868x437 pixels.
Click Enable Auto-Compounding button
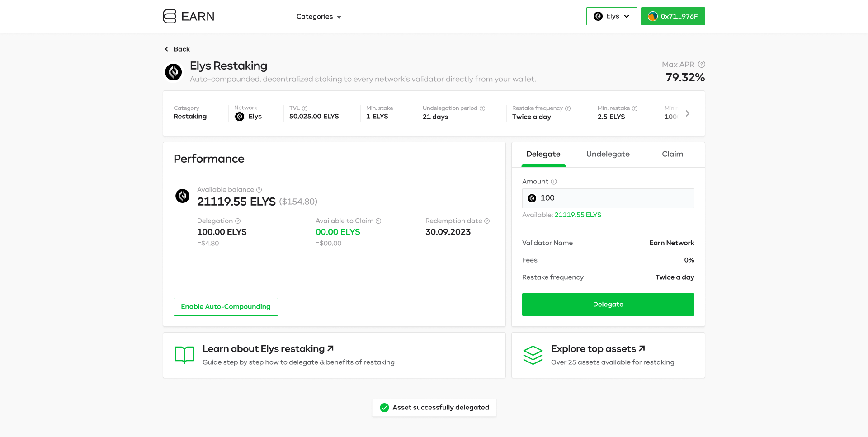(x=226, y=307)
